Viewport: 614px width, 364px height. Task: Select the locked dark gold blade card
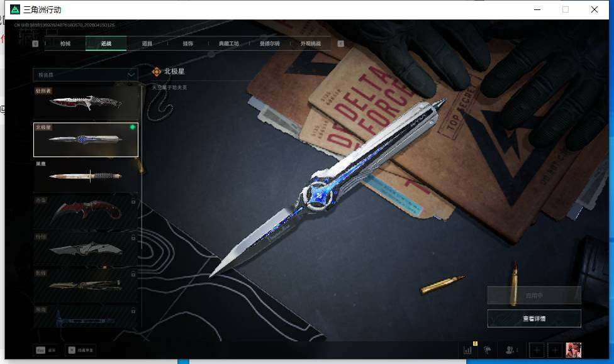[x=86, y=285]
